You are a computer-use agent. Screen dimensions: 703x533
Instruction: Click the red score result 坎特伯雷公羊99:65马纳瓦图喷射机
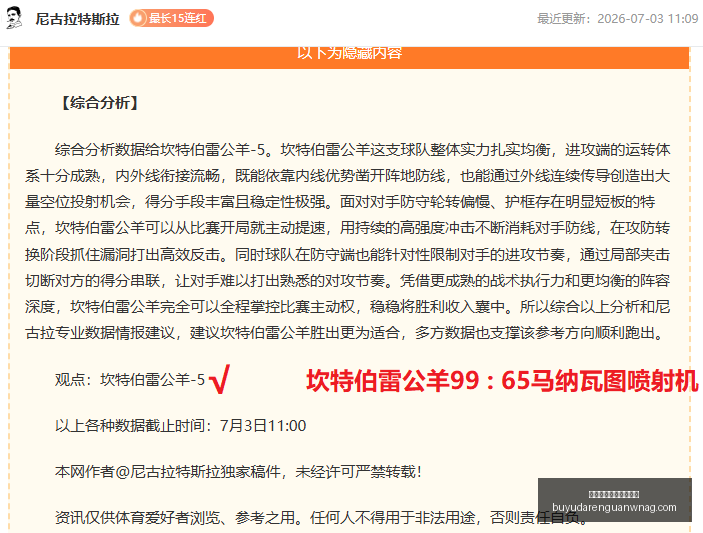pyautogui.click(x=502, y=381)
